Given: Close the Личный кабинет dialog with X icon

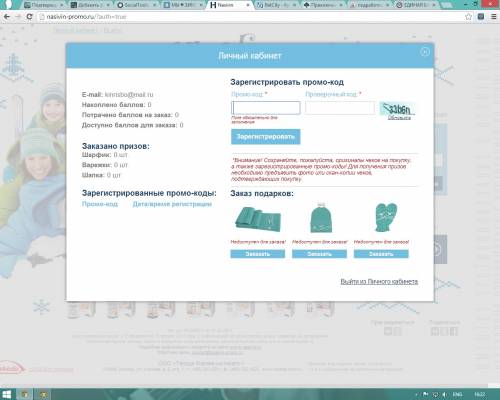Looking at the screenshot, I should (x=425, y=52).
